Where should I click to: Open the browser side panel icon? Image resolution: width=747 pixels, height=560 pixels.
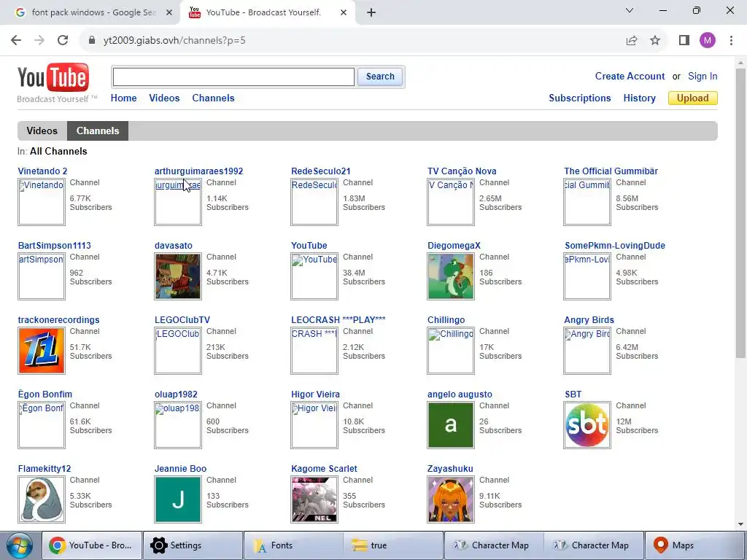tap(684, 41)
